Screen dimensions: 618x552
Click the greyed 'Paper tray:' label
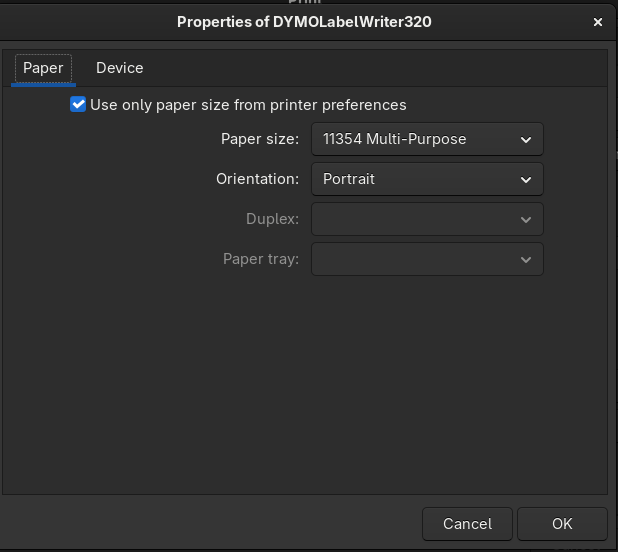click(x=260, y=259)
